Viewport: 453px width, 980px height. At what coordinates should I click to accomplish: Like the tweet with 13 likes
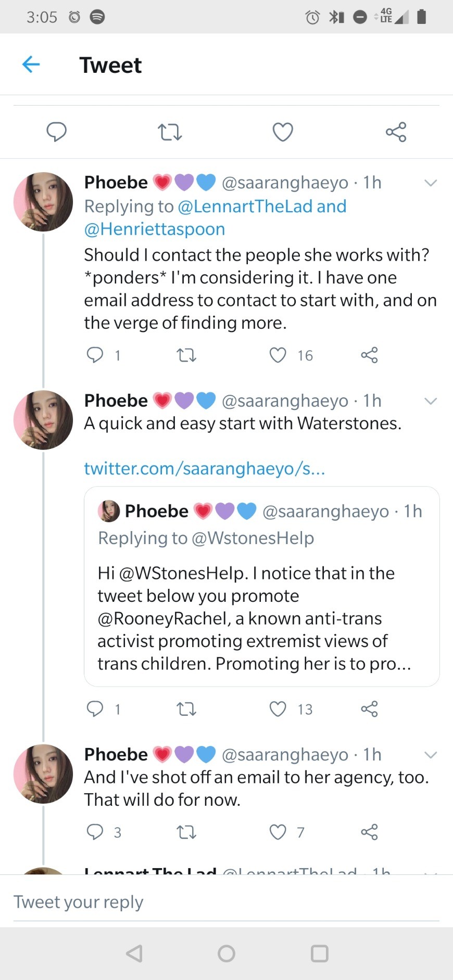(x=278, y=709)
